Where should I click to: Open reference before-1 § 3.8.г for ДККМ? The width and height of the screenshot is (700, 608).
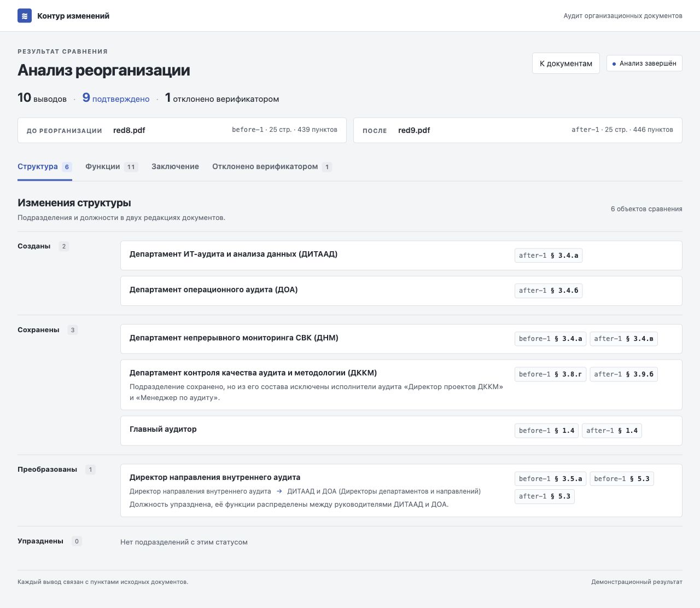[551, 374]
